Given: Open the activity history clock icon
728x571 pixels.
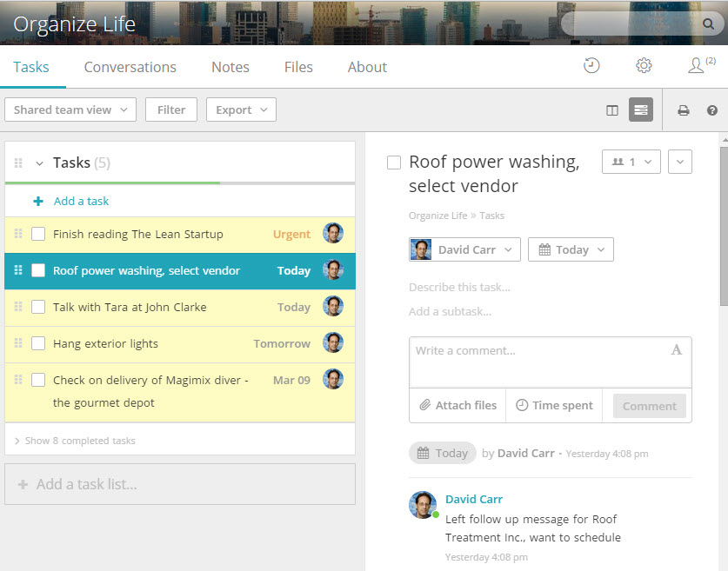Looking at the screenshot, I should click(x=591, y=66).
